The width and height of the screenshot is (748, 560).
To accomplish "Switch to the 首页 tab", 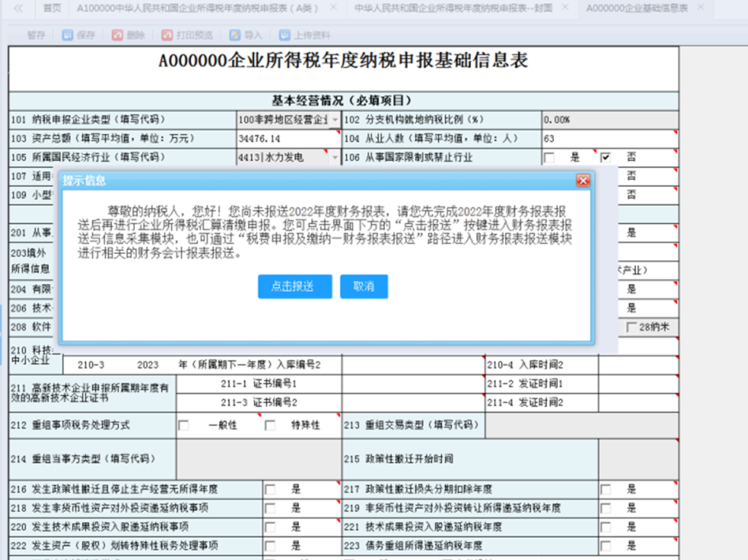I will (51, 8).
